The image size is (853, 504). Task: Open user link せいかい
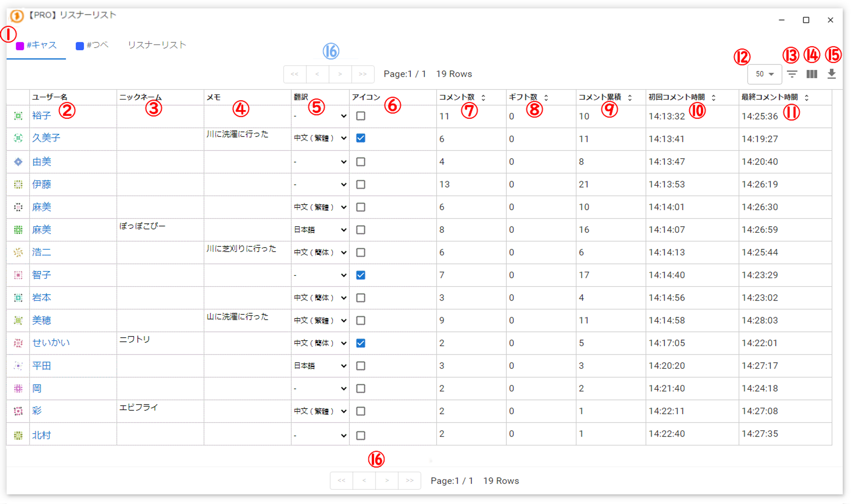tap(51, 343)
